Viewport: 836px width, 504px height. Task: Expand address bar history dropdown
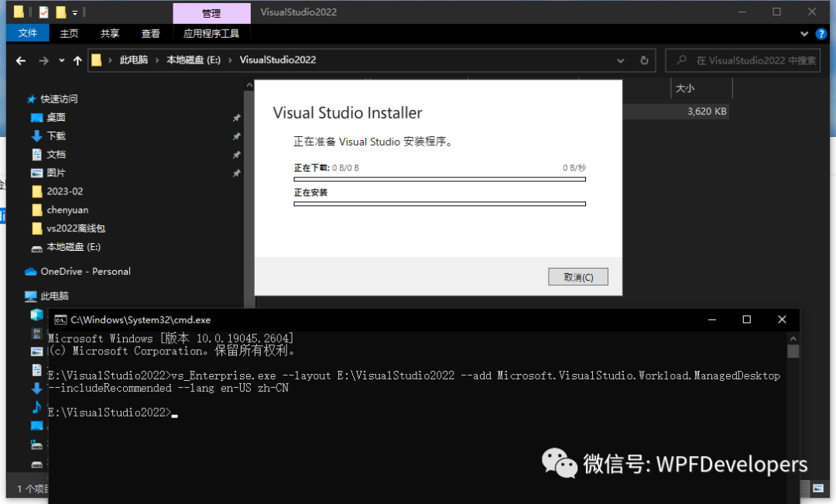coord(621,60)
